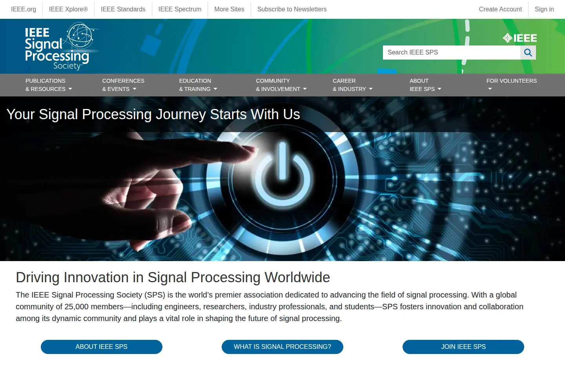Go to IEEE.org site
Viewport: 565px width, 392px height.
coord(24,9)
